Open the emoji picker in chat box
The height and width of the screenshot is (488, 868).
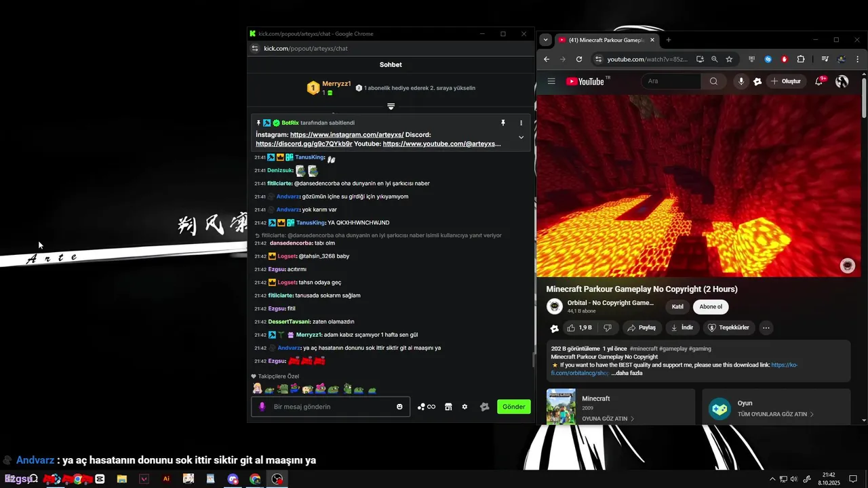coord(399,407)
